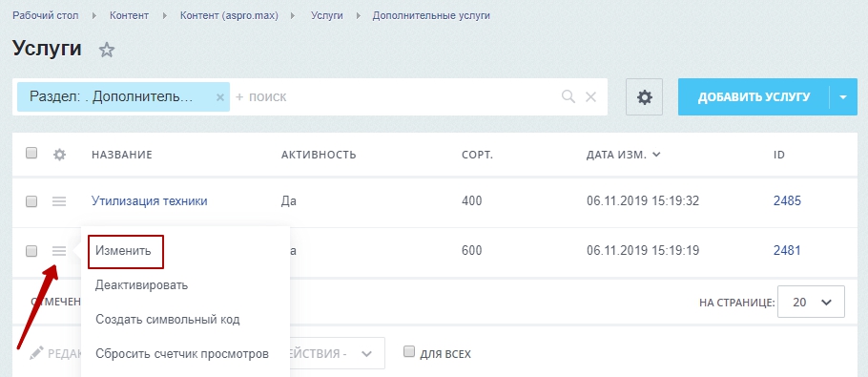The height and width of the screenshot is (377, 868).
Task: Click sort value 600 cell
Action: pyautogui.click(x=471, y=251)
